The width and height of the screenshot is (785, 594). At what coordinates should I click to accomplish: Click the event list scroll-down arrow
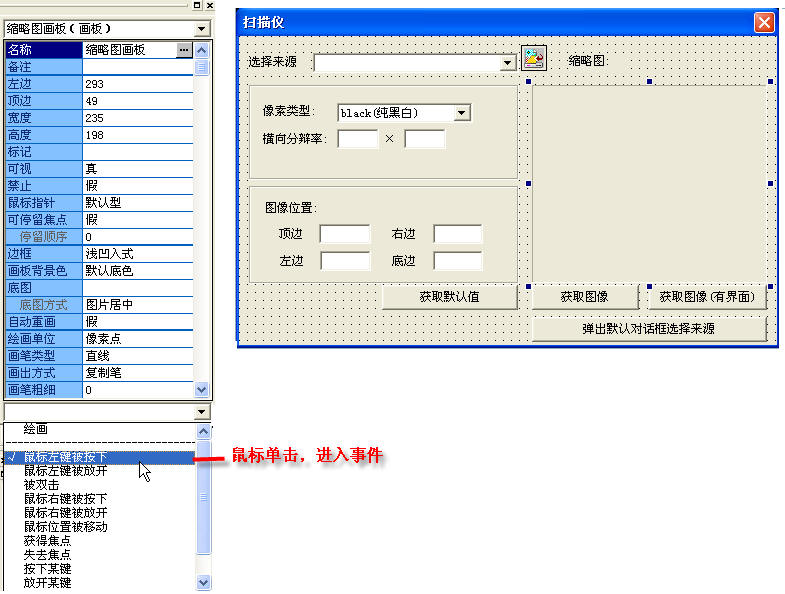click(x=204, y=582)
